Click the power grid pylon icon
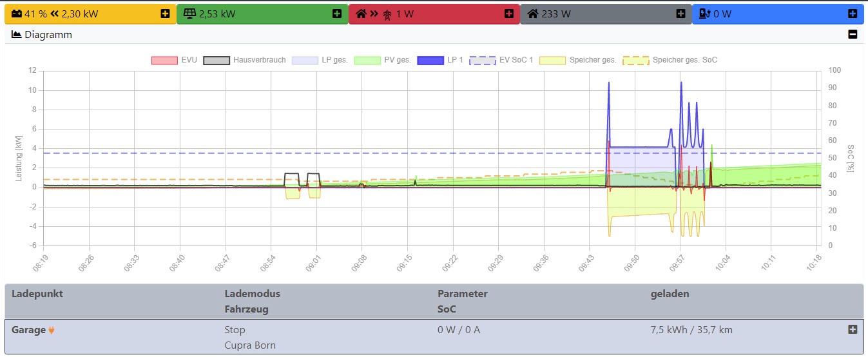 click(387, 14)
